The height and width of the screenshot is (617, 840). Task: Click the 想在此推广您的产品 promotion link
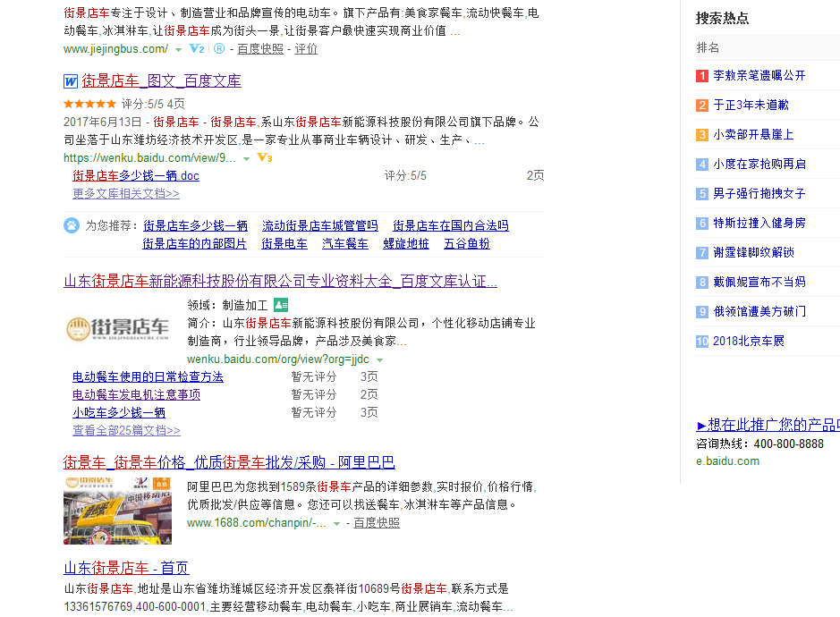pyautogui.click(x=768, y=425)
